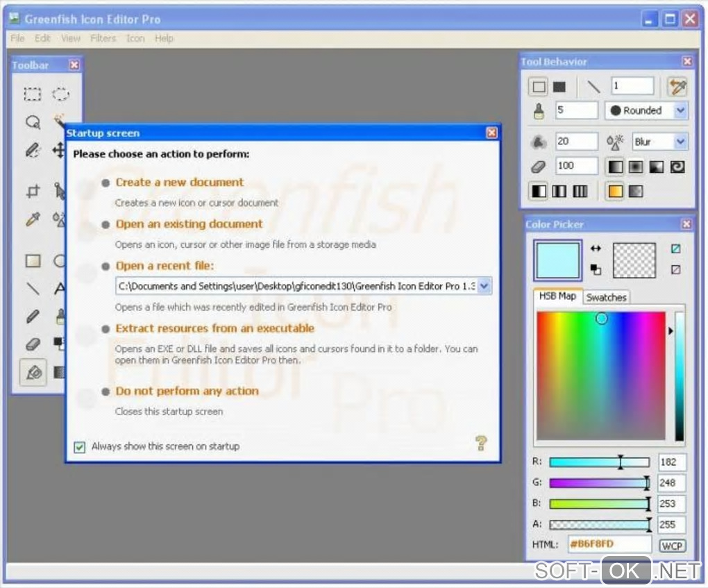Click the vertical brightness bar

[x=679, y=376]
